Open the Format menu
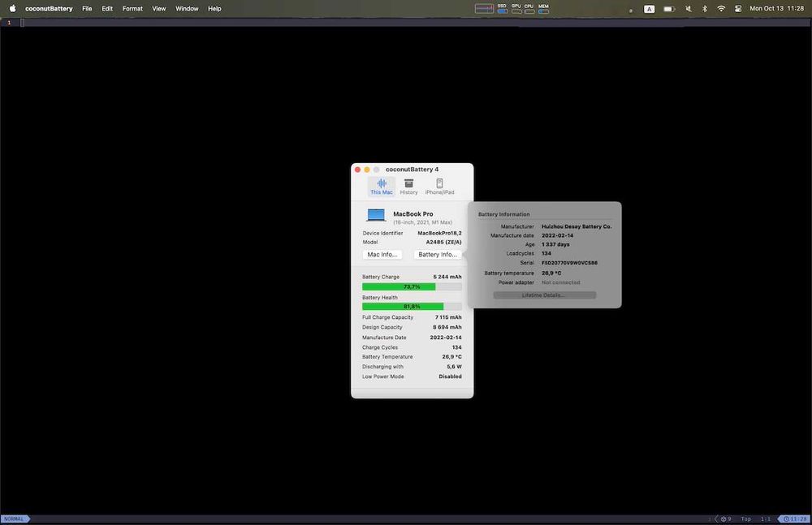 [x=132, y=8]
